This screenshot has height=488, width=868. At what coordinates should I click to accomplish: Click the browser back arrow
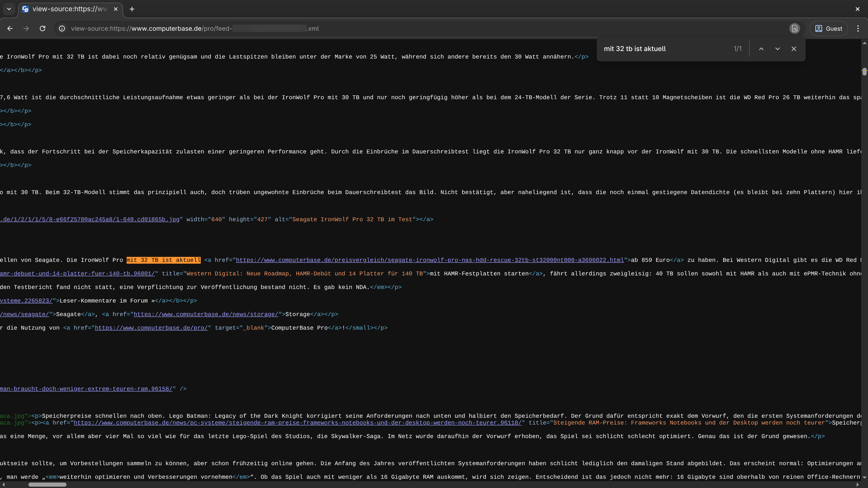pyautogui.click(x=10, y=29)
